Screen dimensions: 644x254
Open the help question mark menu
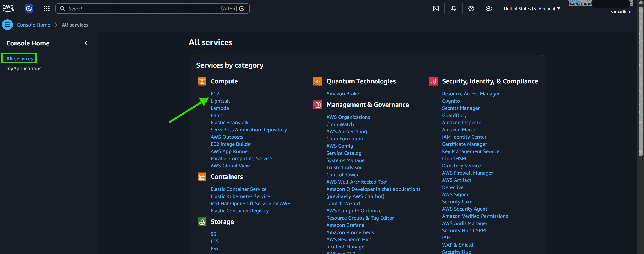coord(471,9)
